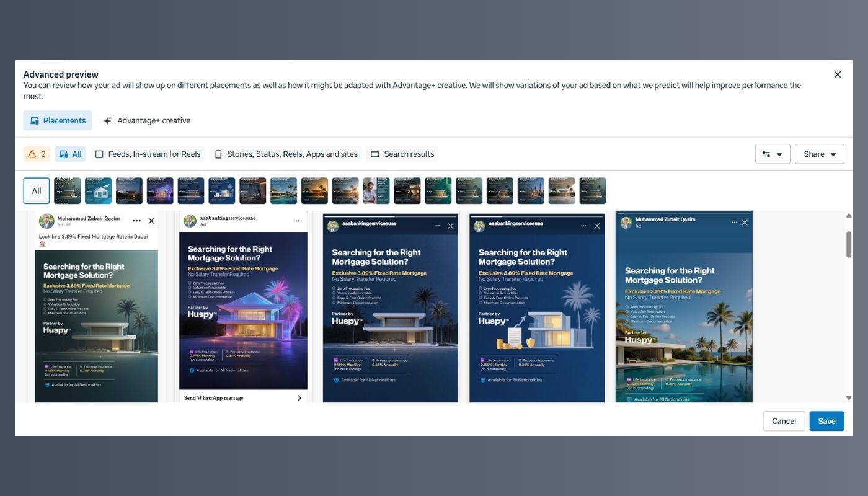Click the avatar on the Send WhatsApp message preview
Screen dimensions: 868x496
tap(190, 221)
